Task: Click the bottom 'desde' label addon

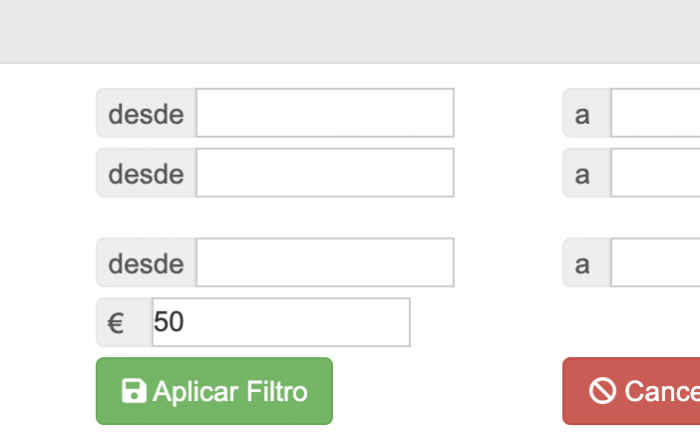Action: 146,262
